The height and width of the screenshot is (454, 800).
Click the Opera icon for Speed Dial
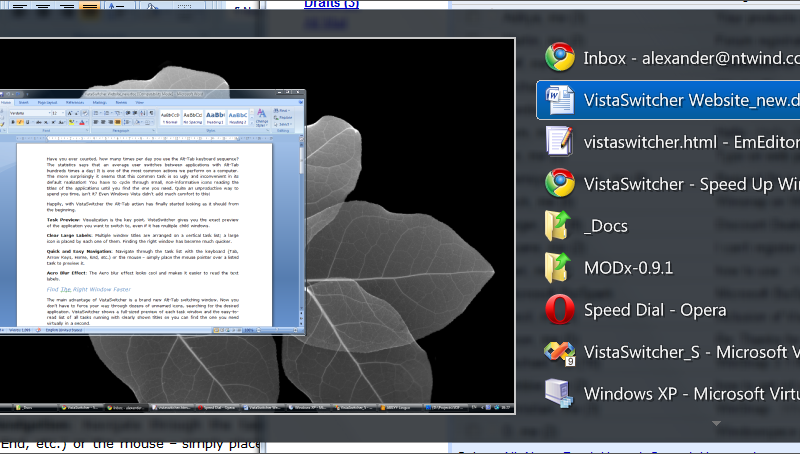560,309
